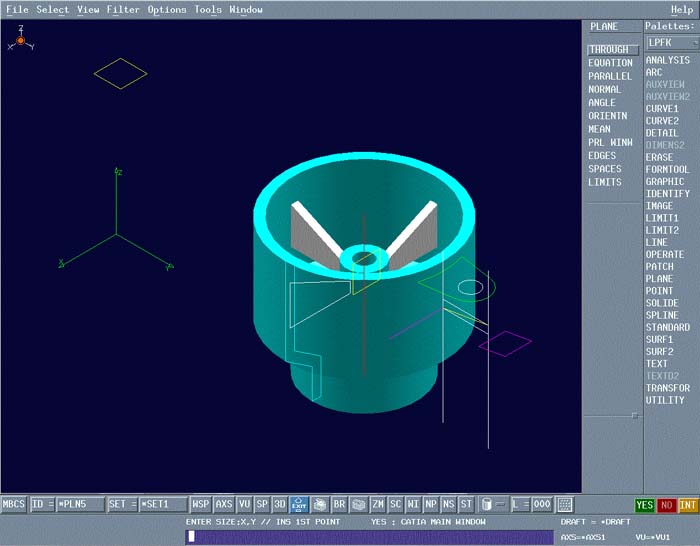Open the Filter menu
Image resolution: width=700 pixels, height=546 pixels.
pyautogui.click(x=123, y=10)
